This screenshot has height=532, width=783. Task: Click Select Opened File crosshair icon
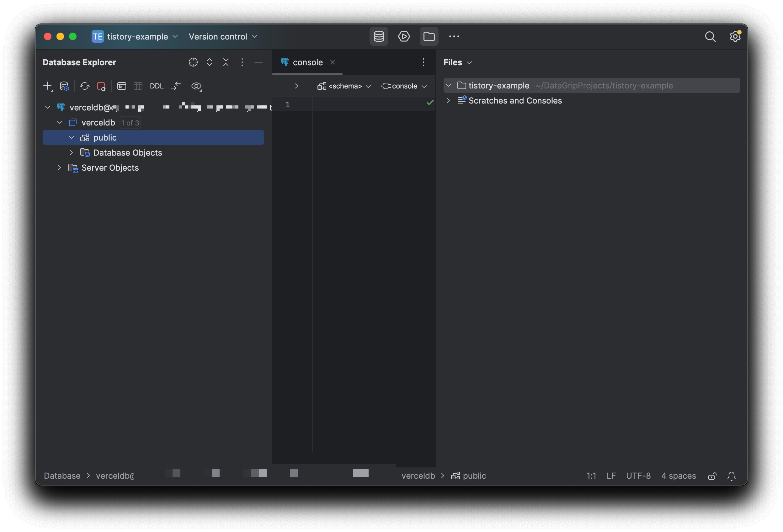pyautogui.click(x=193, y=62)
